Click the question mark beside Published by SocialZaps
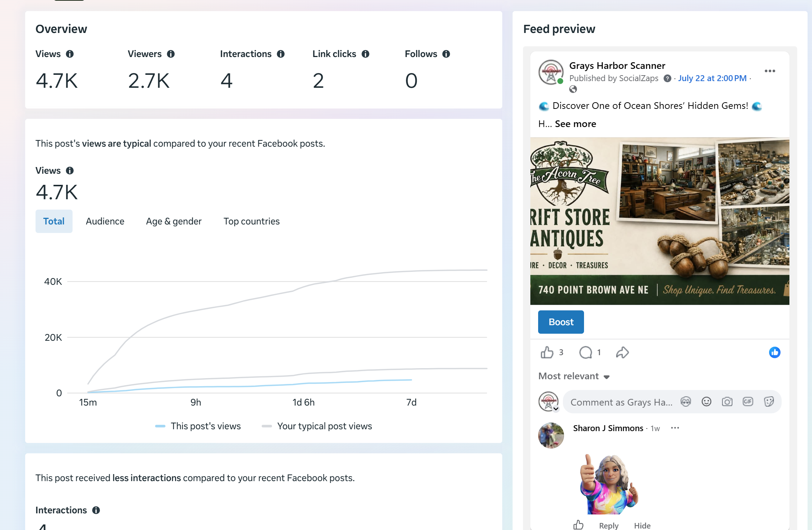Screen dimensions: 812x530 point(667,79)
